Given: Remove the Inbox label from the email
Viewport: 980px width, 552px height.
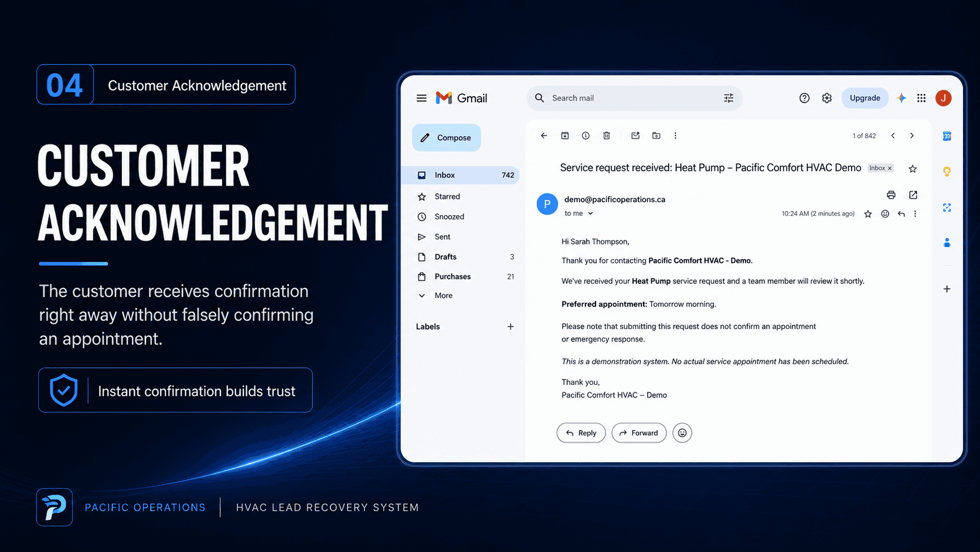Looking at the screenshot, I should coord(890,168).
